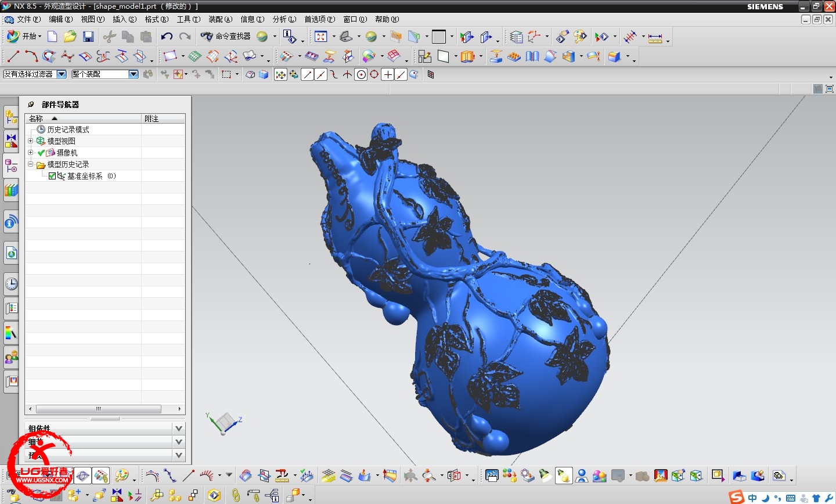Expand the 摄像机 tree node
The height and width of the screenshot is (504, 836).
tap(31, 153)
